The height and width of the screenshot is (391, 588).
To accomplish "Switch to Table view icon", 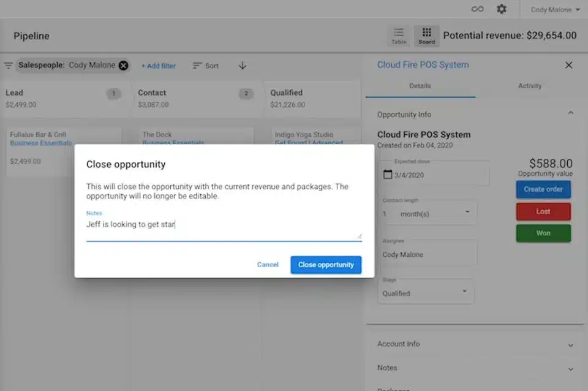I will click(399, 36).
